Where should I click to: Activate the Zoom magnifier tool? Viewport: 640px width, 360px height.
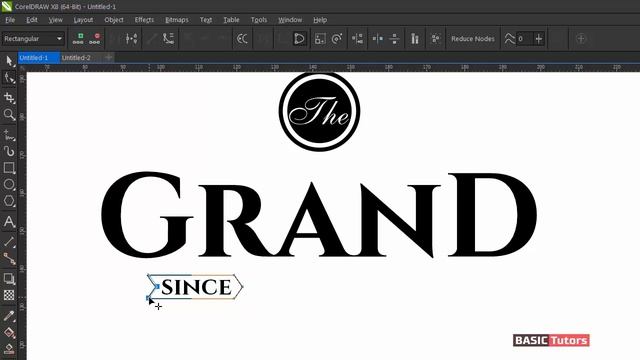(x=9, y=115)
